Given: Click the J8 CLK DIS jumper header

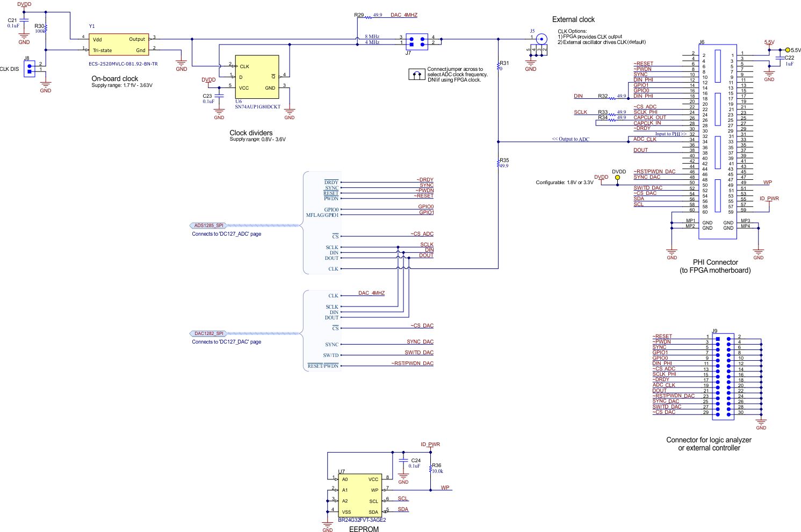Looking at the screenshot, I should (30, 68).
